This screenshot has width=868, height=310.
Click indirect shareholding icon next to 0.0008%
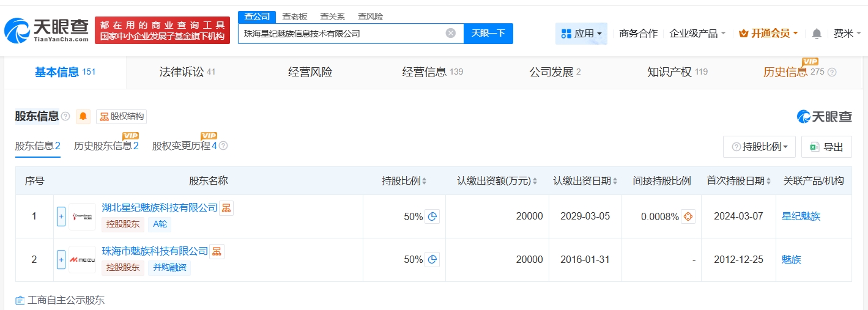(x=688, y=216)
